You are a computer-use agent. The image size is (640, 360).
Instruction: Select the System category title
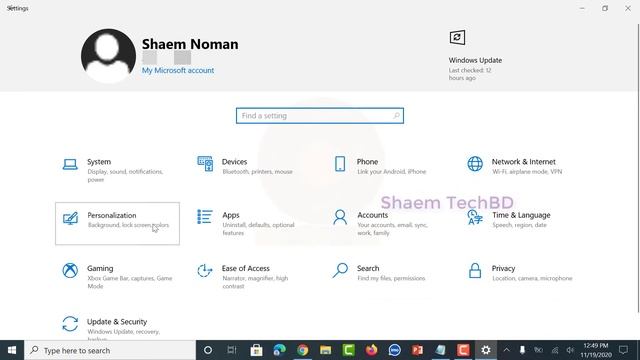[x=99, y=162]
